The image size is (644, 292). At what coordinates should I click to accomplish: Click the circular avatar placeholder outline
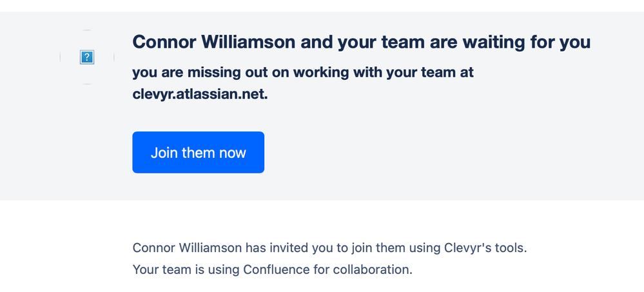point(87,57)
